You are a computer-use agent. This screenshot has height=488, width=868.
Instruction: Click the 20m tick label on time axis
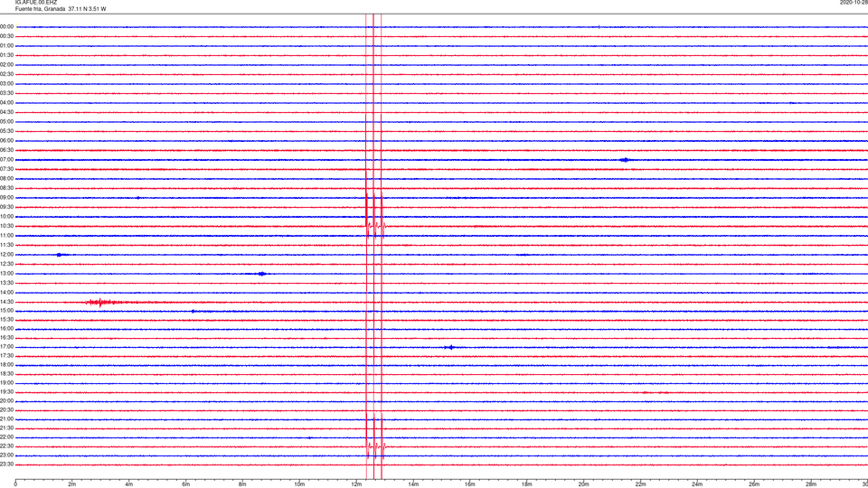point(583,484)
